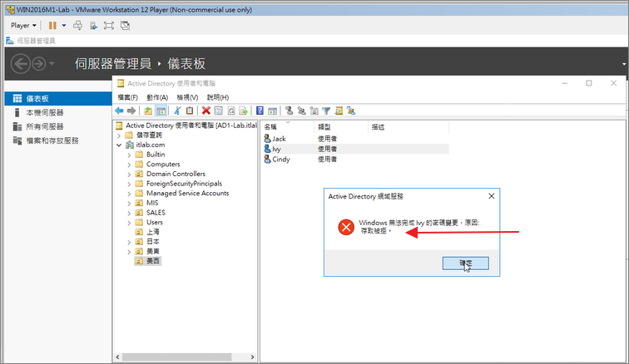Click the Cut scissors icon
This screenshot has width=629, height=364.
coord(177,111)
